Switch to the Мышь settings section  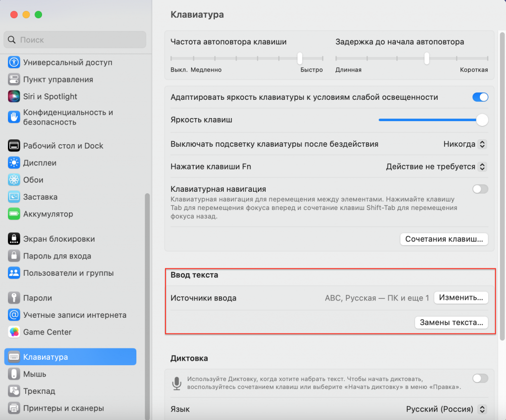click(x=13, y=374)
